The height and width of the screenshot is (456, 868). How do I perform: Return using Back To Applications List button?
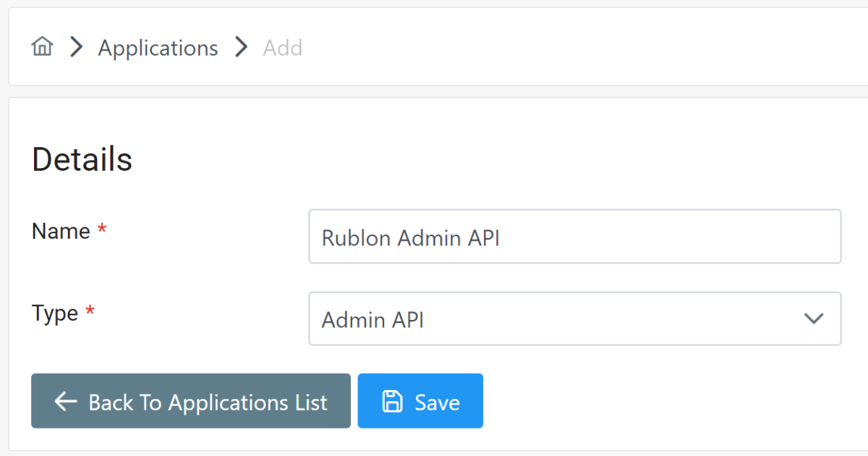tap(191, 401)
